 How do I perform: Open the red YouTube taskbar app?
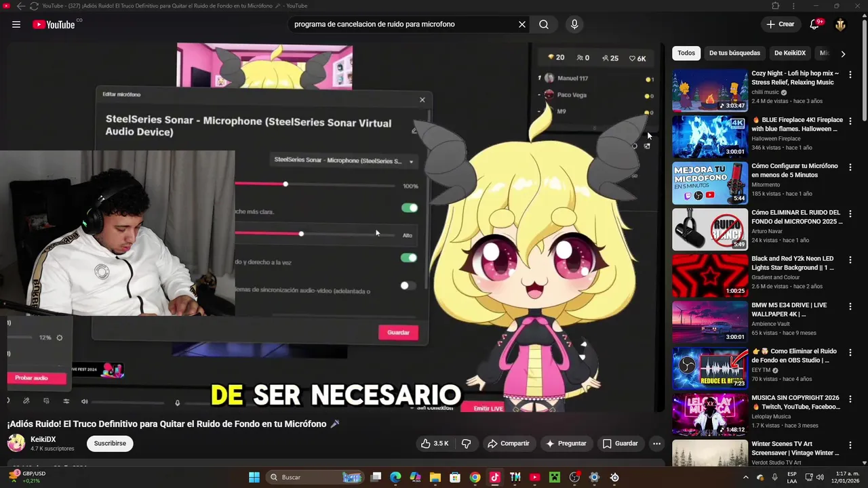click(x=534, y=477)
